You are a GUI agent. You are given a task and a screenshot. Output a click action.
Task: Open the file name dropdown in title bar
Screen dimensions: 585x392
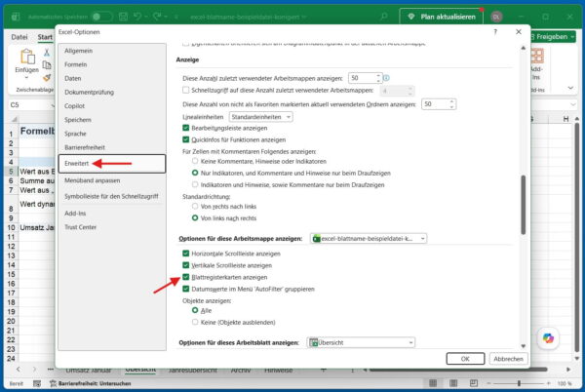304,17
